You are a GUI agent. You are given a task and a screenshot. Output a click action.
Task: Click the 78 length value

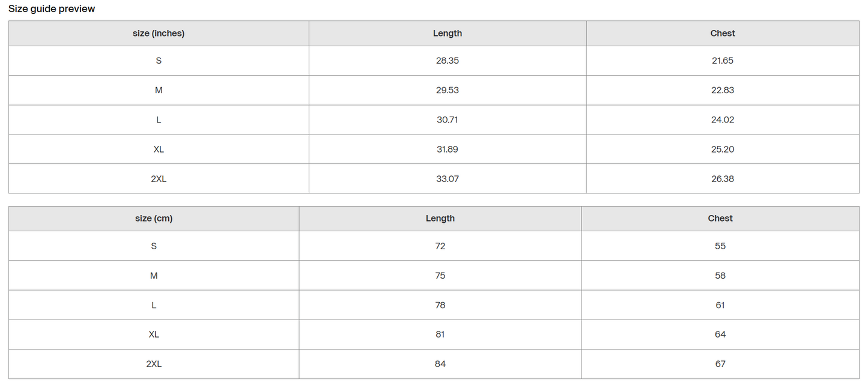point(440,305)
